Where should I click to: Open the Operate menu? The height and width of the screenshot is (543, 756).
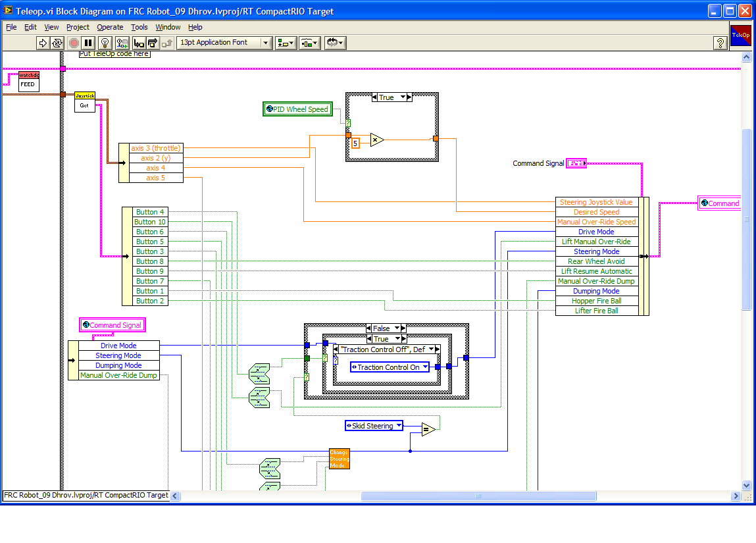pyautogui.click(x=110, y=27)
